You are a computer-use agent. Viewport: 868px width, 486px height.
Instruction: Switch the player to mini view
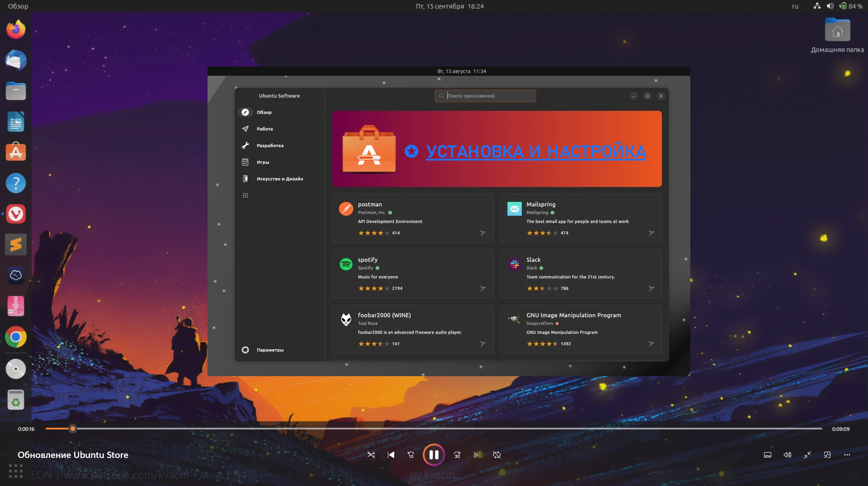827,455
